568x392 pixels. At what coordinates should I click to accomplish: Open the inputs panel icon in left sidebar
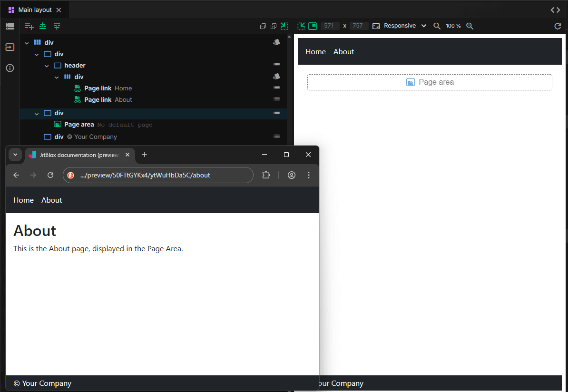coord(10,47)
